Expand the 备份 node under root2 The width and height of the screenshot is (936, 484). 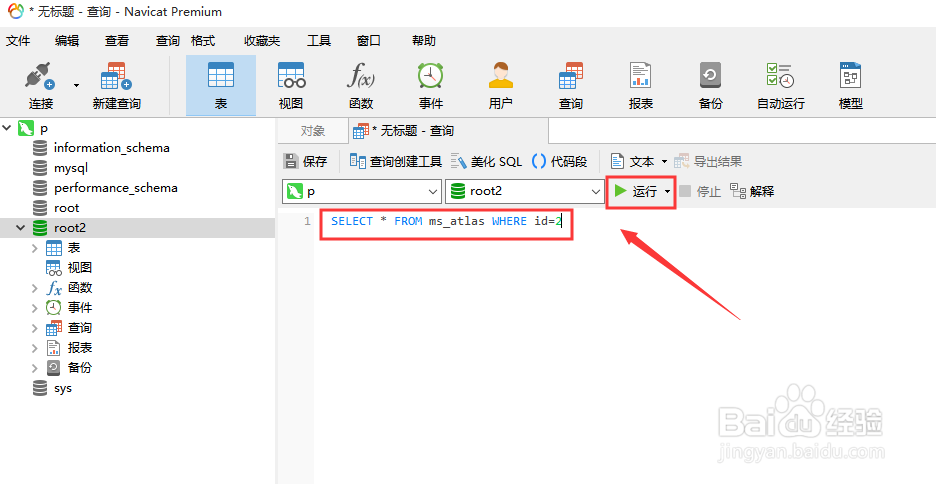coord(35,368)
